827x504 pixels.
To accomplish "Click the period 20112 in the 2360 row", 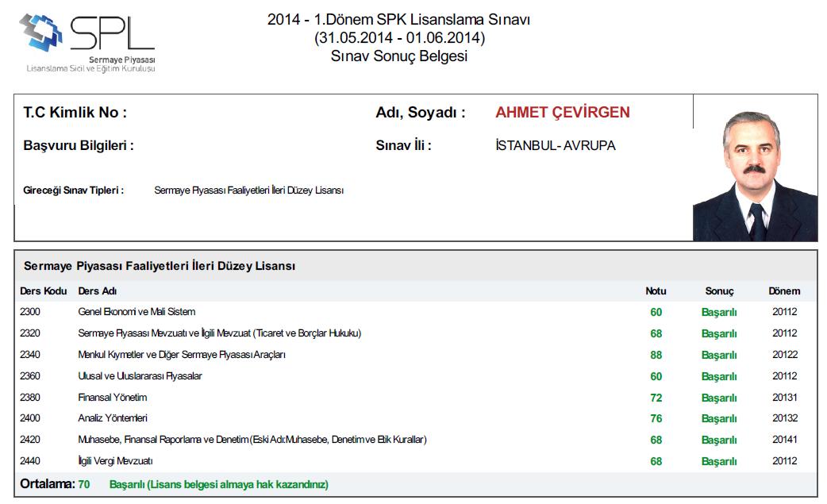I will (x=785, y=376).
